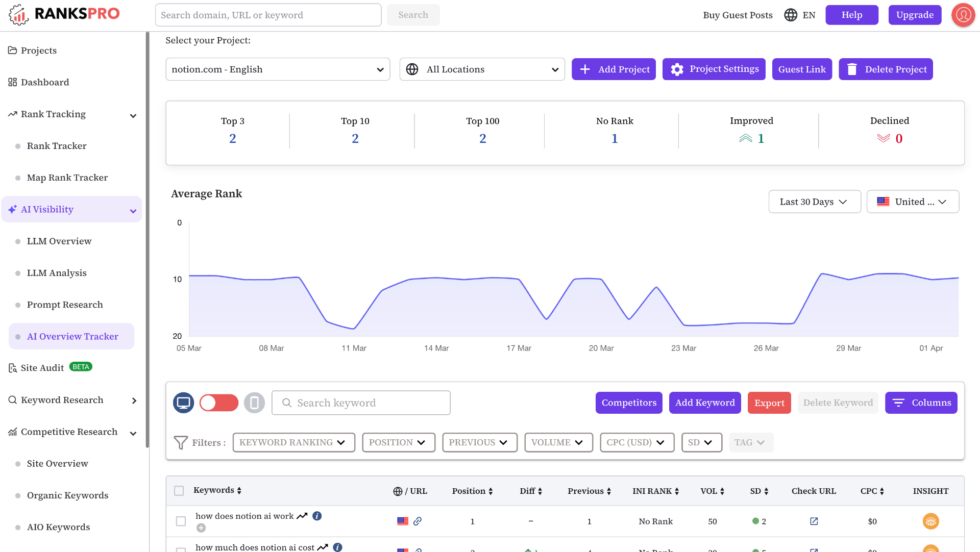Viewport: 980px width, 552px height.
Task: Check 'how does notion ai work' row checkbox
Action: (x=181, y=521)
